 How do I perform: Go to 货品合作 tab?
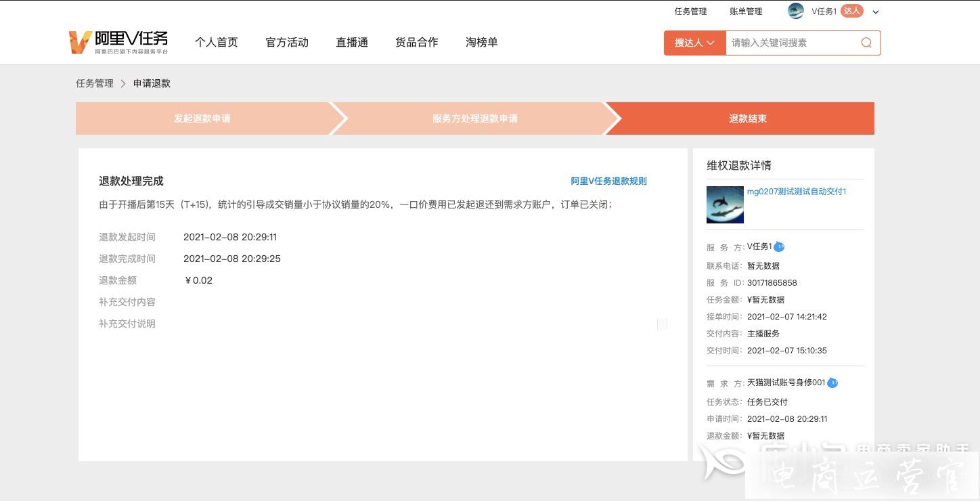tap(417, 42)
